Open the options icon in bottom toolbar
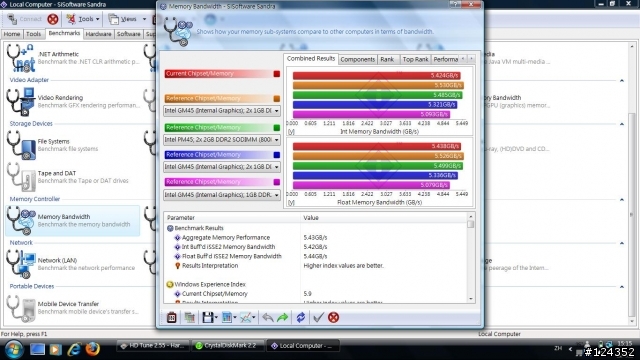 (x=171, y=317)
